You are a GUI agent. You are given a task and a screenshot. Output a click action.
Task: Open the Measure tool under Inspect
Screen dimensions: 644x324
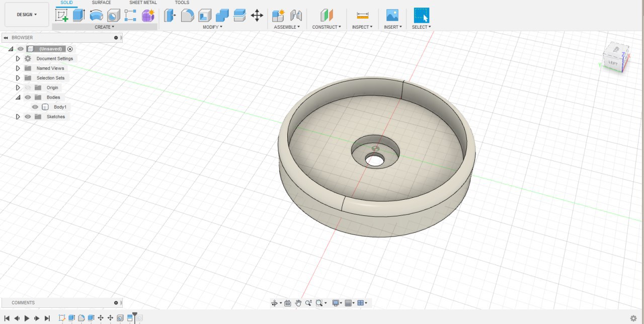tap(362, 15)
